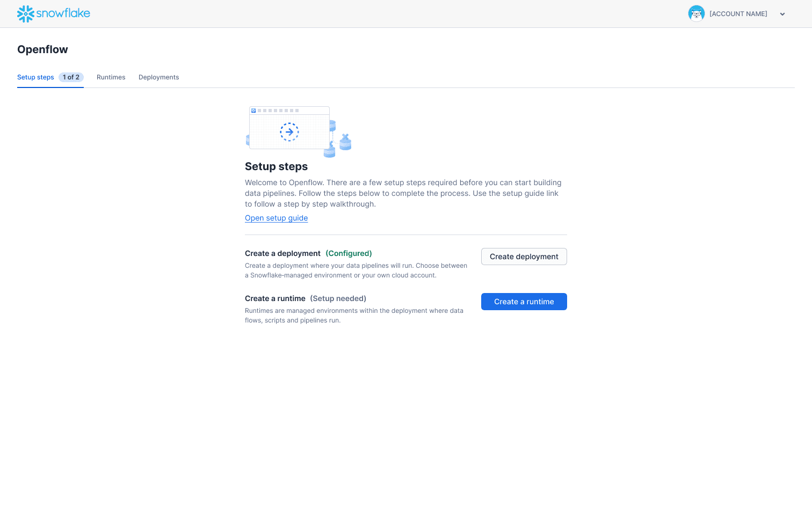Click the 'Welcome to Openflow' paragraph
Viewport: 812px width, 527px height.
[403, 193]
